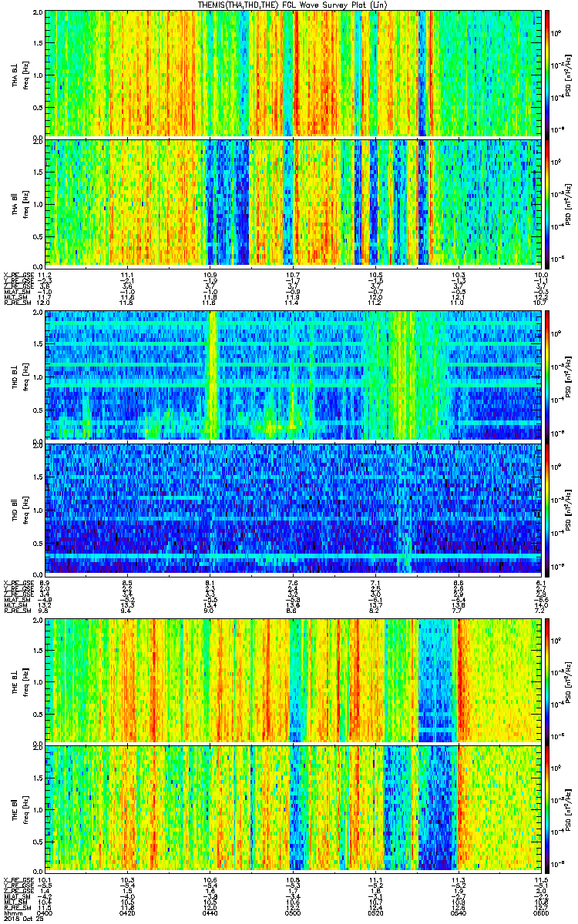Click the MLAT_SM row label under THD panels
578x924 pixels.
15,598
